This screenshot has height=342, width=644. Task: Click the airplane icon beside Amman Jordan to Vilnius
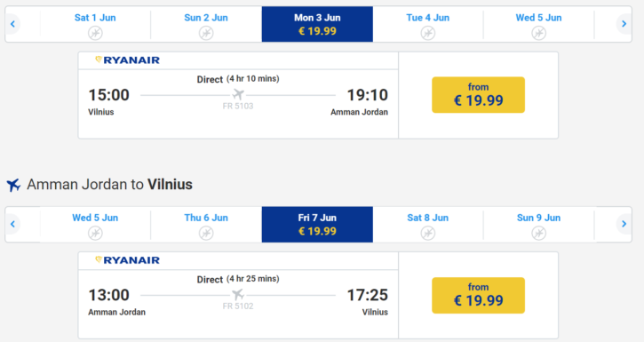pyautogui.click(x=13, y=185)
